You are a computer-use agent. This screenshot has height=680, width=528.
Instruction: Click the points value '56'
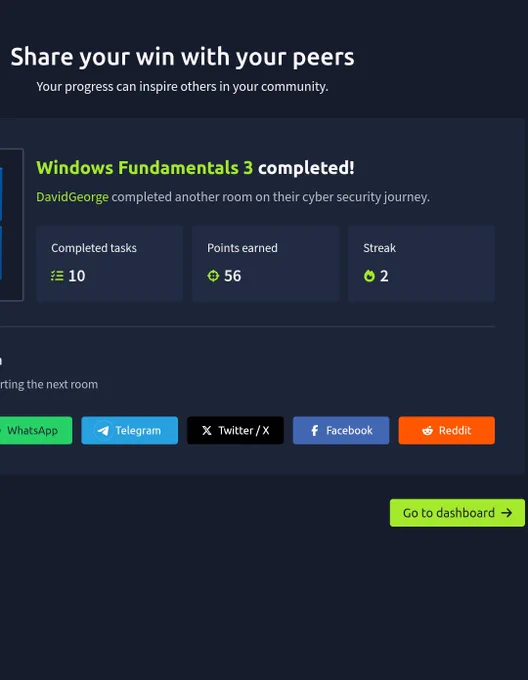(x=232, y=276)
